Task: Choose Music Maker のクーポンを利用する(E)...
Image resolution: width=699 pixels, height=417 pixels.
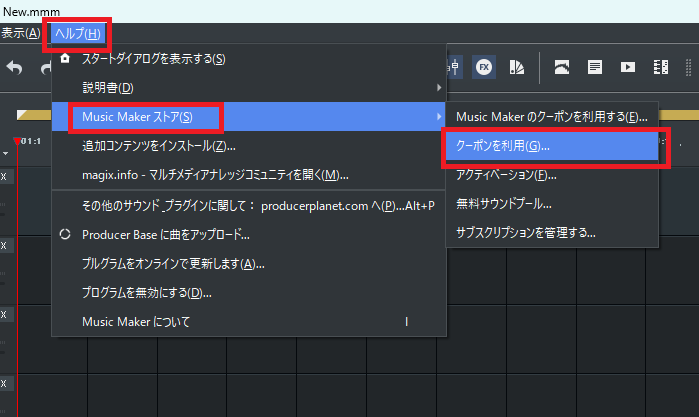Action: [551, 117]
